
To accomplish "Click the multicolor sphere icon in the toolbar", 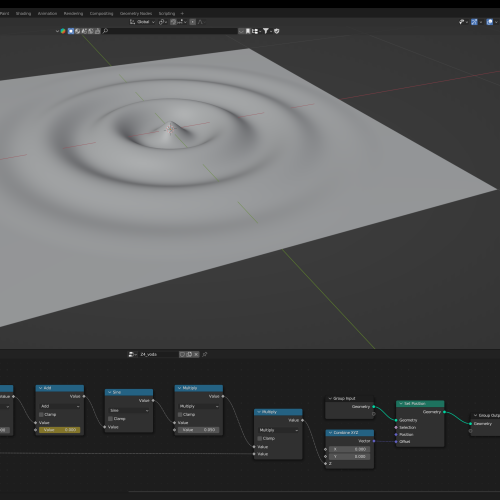I will pos(63,31).
